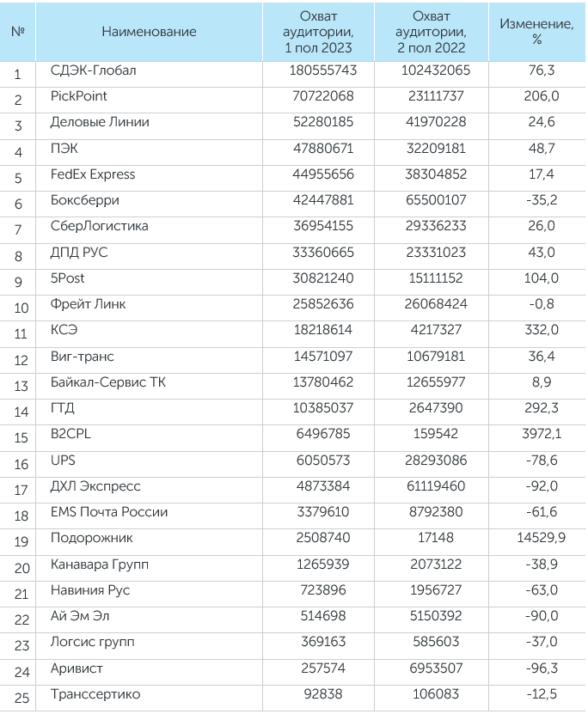Click the № column header
This screenshot has width=588, height=714.
pyautogui.click(x=17, y=32)
